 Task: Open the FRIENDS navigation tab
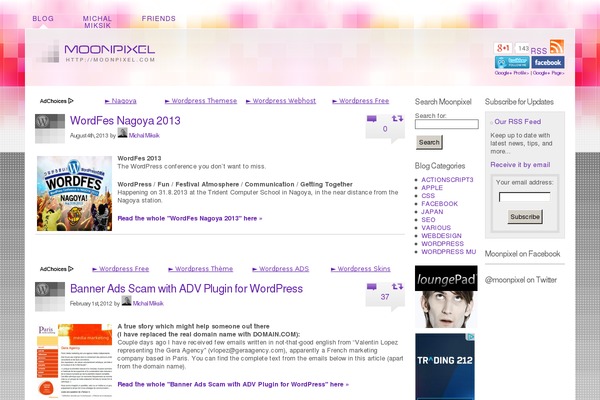(x=159, y=18)
